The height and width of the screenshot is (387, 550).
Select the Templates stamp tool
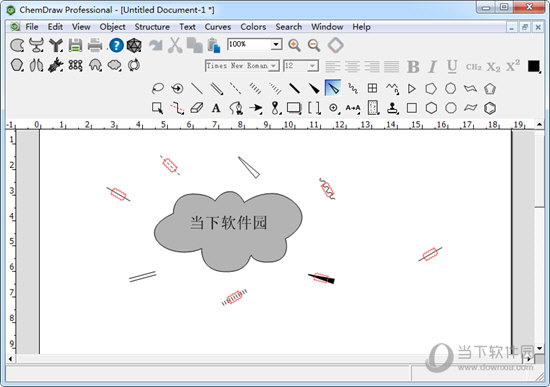click(x=393, y=108)
